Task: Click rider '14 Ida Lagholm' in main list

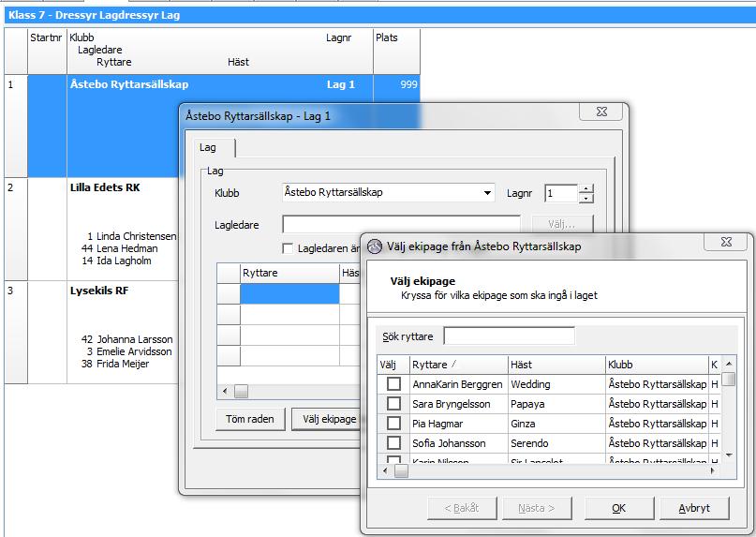Action: point(116,261)
